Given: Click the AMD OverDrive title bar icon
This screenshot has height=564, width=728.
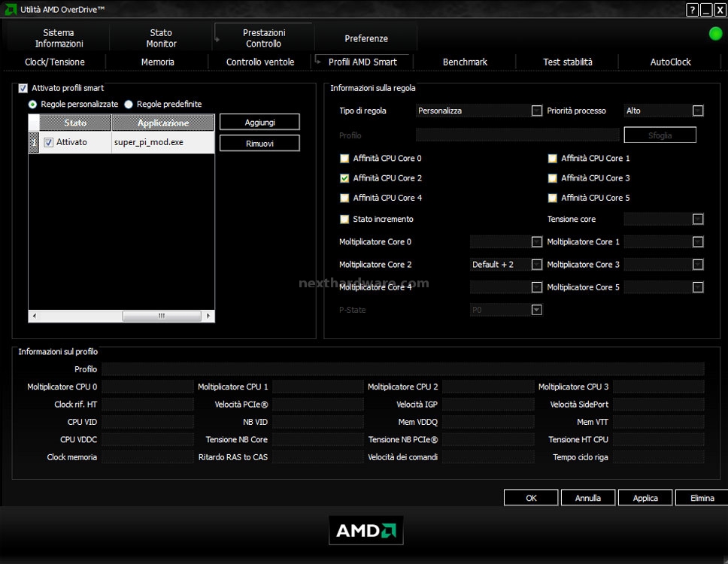Looking at the screenshot, I should pyautogui.click(x=11, y=9).
